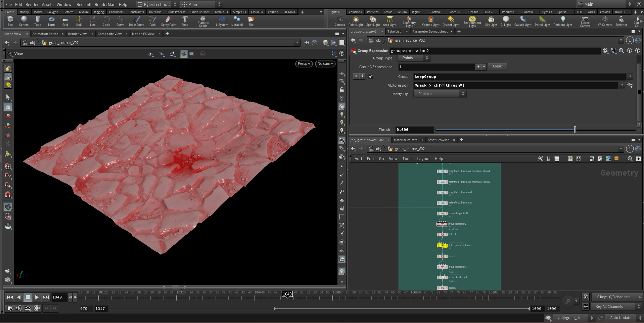
Task: Click the Clear button
Action: (x=497, y=66)
